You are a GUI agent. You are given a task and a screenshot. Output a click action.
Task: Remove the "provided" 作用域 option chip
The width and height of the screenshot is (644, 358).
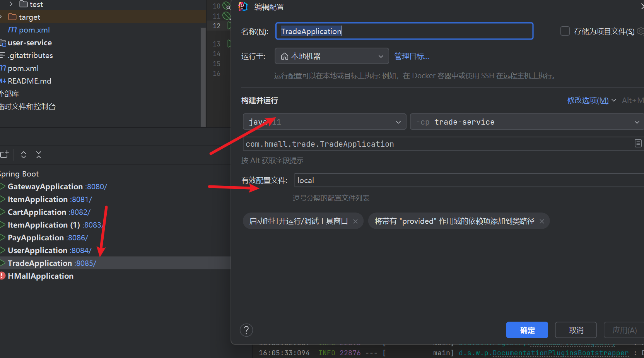point(542,221)
